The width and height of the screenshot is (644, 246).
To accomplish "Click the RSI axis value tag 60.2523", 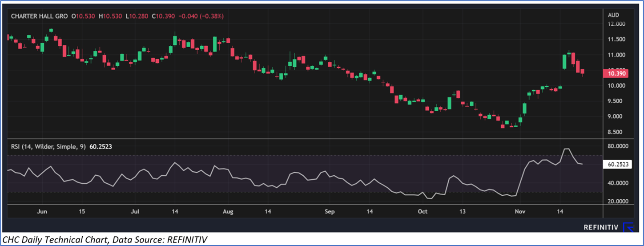I will [617, 164].
